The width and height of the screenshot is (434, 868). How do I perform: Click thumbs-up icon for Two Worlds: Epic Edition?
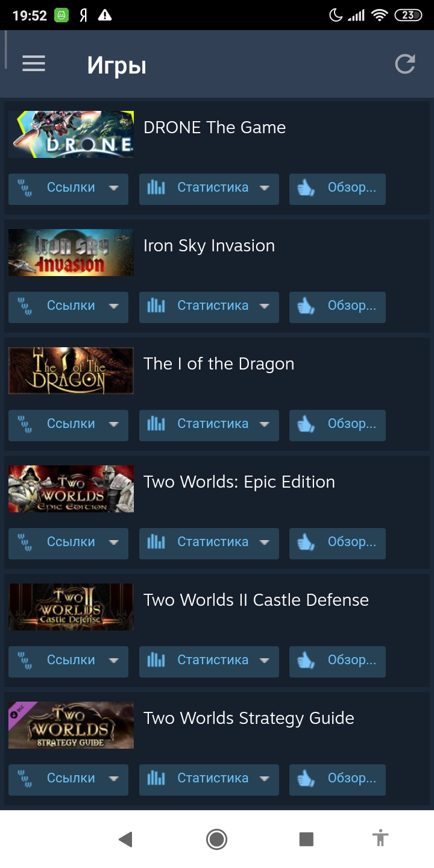click(306, 542)
